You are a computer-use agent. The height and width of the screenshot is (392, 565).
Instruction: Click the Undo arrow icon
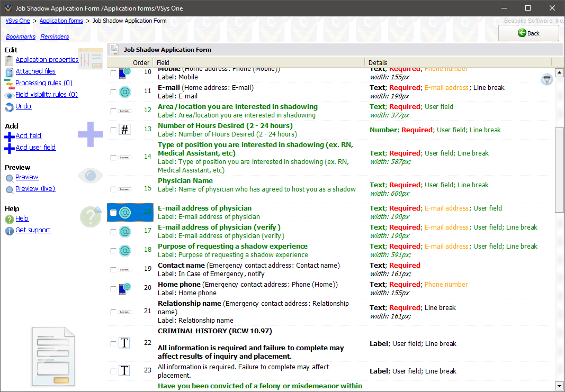pos(10,107)
